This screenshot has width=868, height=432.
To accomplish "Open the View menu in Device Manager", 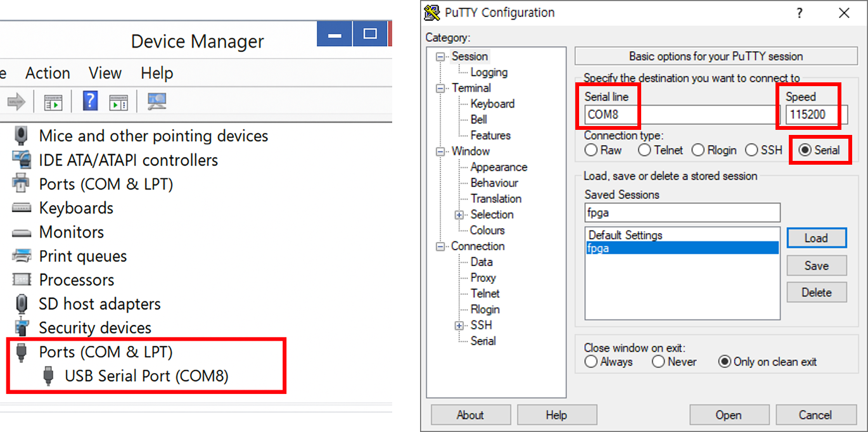I will (x=105, y=73).
